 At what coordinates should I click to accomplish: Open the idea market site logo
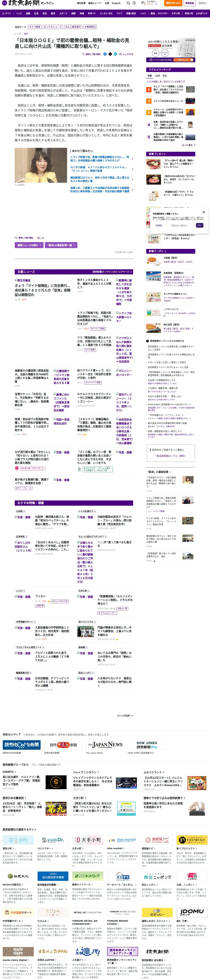point(122,840)
